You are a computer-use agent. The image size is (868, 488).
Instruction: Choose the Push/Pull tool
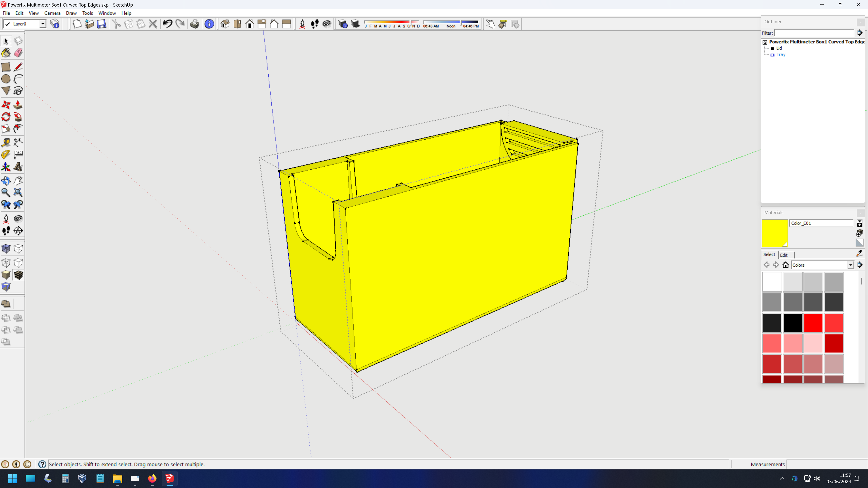(x=18, y=105)
